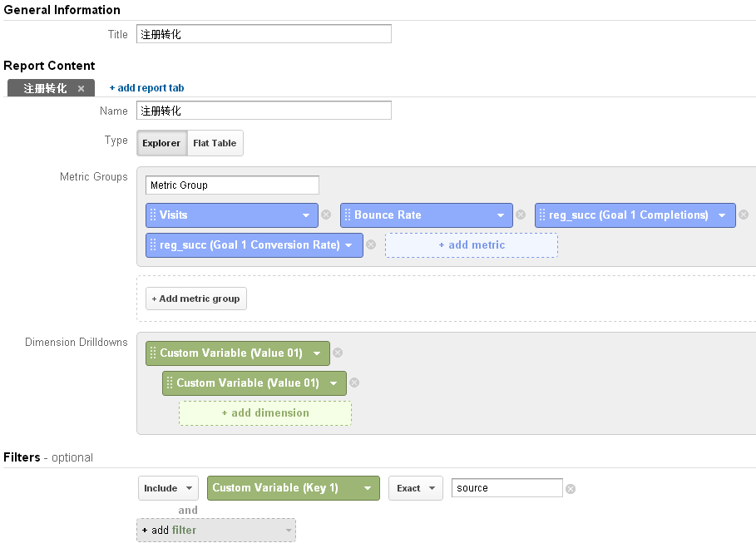This screenshot has width=756, height=553.
Task: Select the 注册转化 report tab
Action: click(x=45, y=88)
